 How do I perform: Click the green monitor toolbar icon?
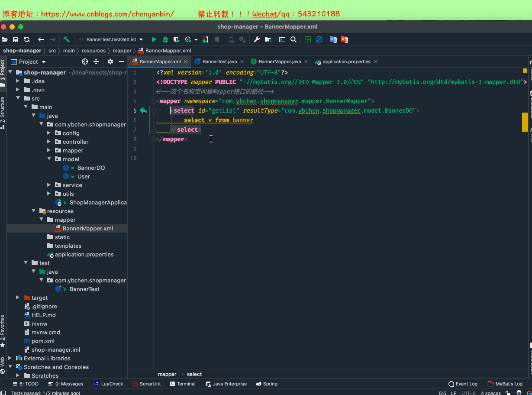coord(308,39)
